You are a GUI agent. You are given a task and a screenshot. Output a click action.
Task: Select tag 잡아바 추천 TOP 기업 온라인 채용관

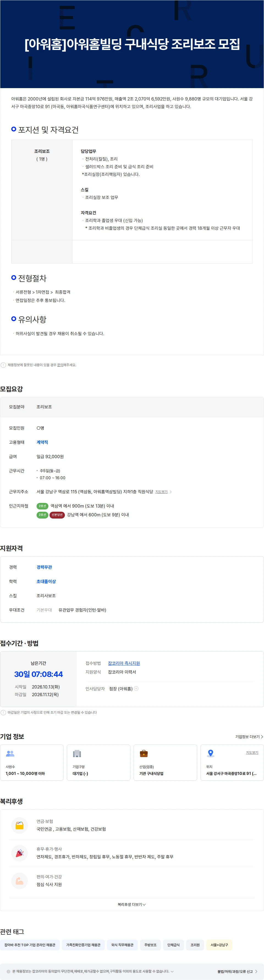click(30, 945)
